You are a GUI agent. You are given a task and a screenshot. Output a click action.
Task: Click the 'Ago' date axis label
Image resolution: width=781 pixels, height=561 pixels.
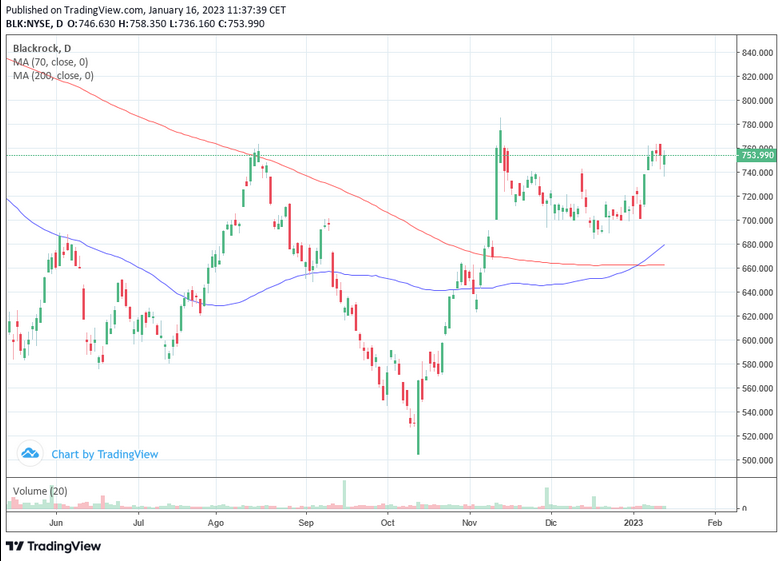(216, 523)
